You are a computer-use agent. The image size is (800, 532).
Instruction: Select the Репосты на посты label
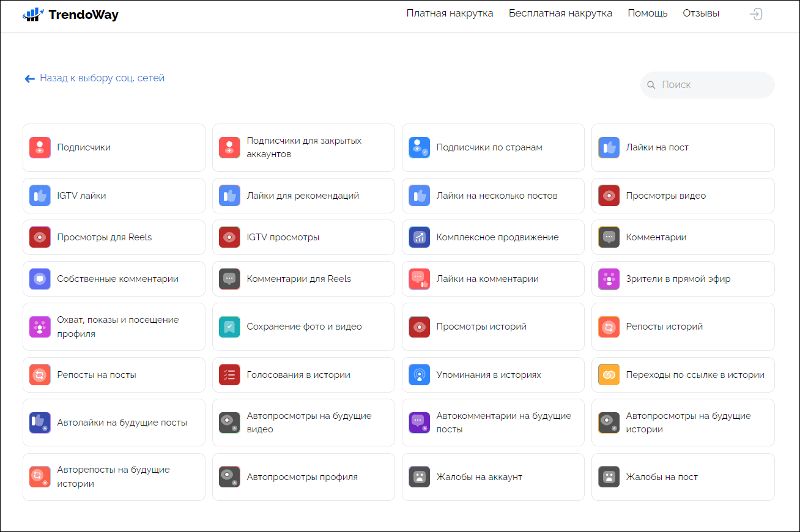[x=97, y=375]
